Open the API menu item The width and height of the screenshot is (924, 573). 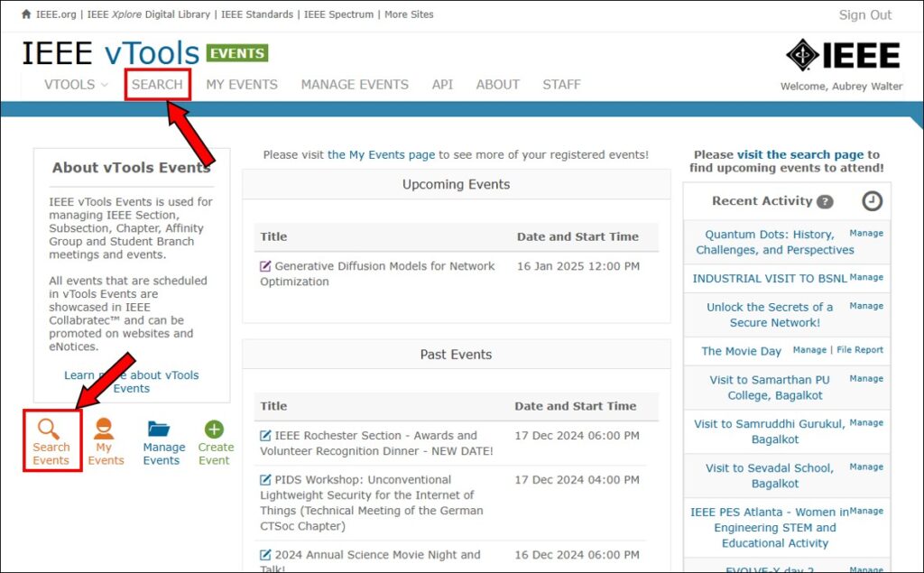(x=442, y=84)
